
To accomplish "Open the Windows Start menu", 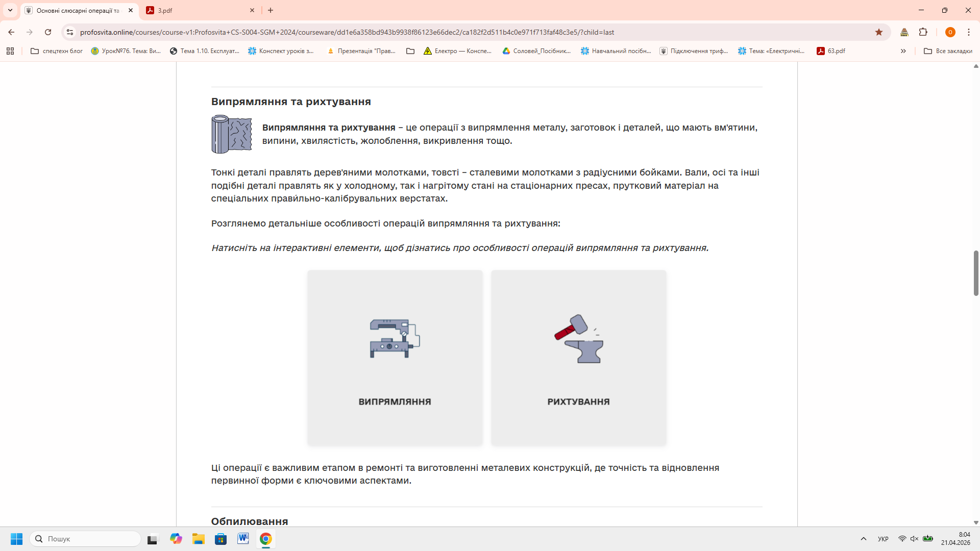I will tap(16, 539).
